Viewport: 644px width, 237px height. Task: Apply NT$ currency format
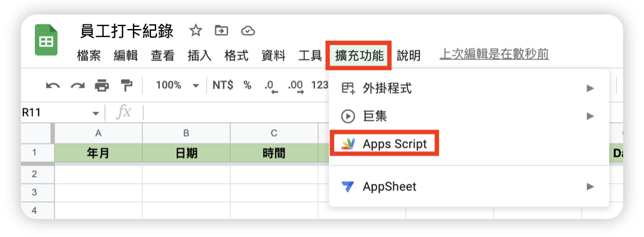pyautogui.click(x=223, y=85)
